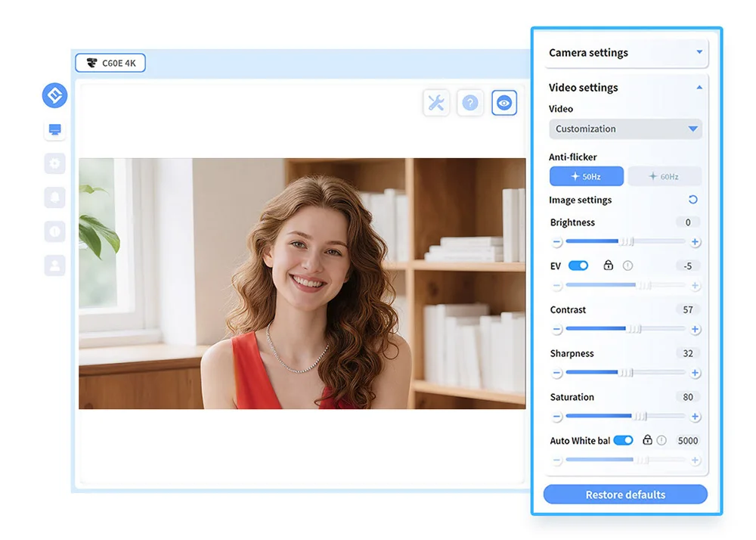The height and width of the screenshot is (540, 756).
Task: Click the wrench and screwdriver tools icon
Action: coord(436,103)
